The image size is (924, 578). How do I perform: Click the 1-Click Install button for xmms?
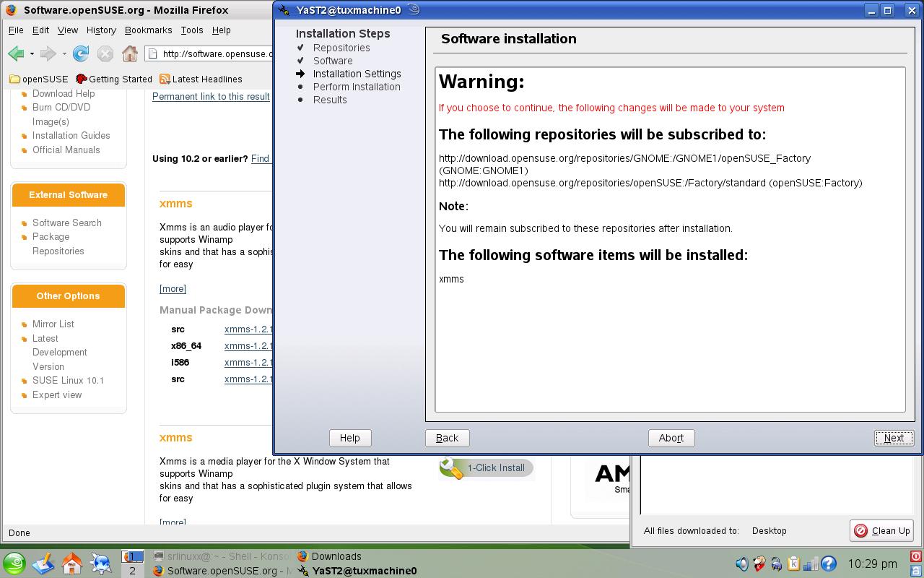(x=486, y=468)
